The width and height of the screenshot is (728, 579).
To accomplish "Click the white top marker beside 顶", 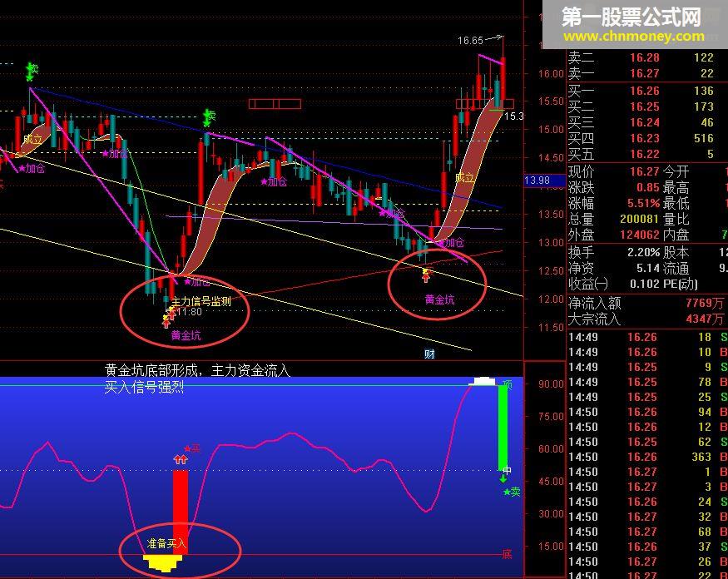I will [483, 381].
